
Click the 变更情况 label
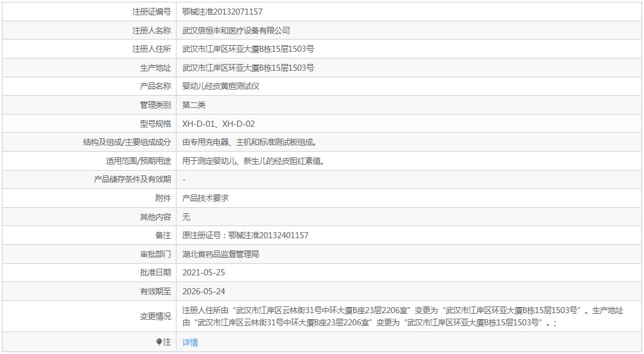156,316
